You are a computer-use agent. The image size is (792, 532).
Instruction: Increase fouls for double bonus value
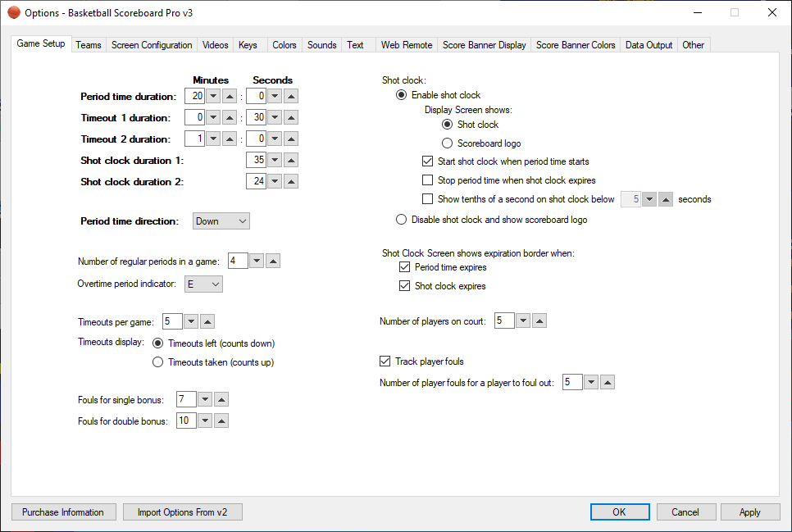(221, 421)
